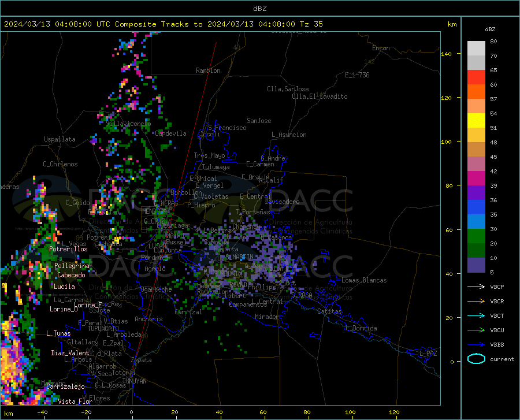Select the green 20 dBZ color swatch
The image size is (520, 420).
pos(476,236)
